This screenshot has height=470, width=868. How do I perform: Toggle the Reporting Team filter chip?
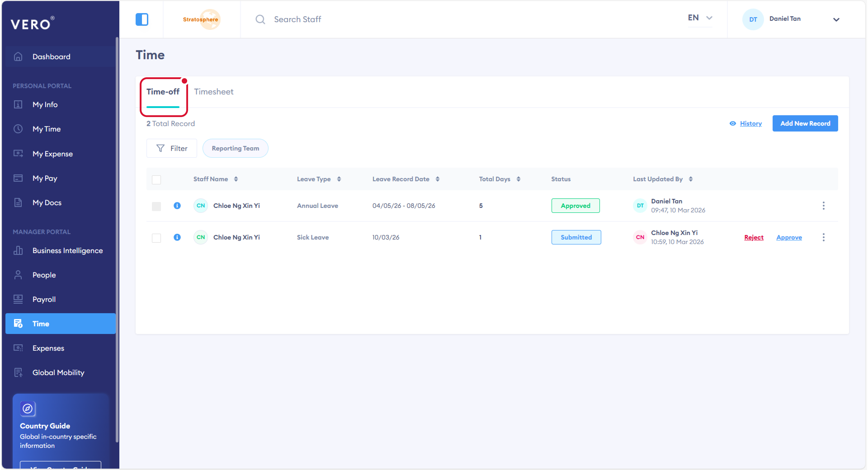235,148
